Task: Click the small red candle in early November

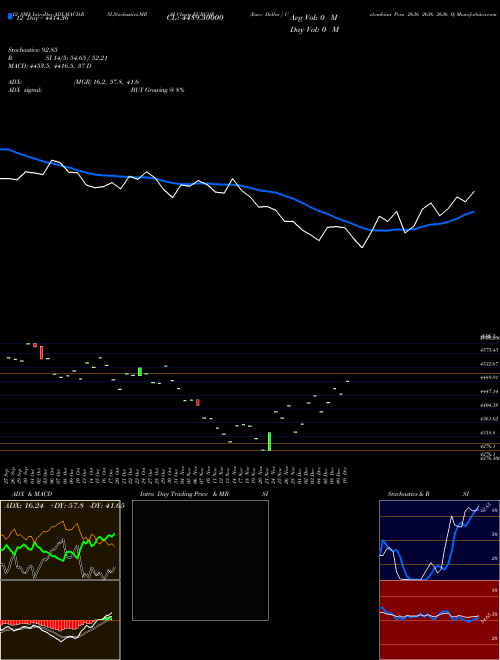Action: [x=198, y=403]
